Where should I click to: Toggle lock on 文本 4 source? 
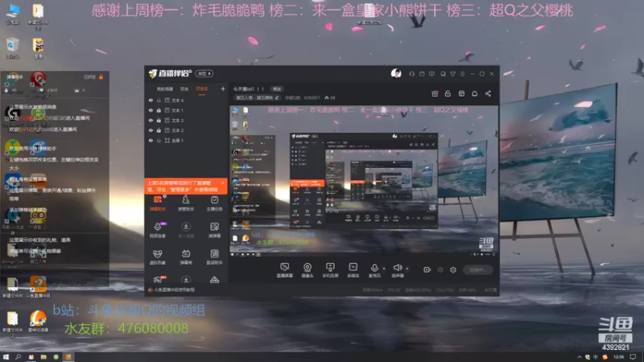159,100
